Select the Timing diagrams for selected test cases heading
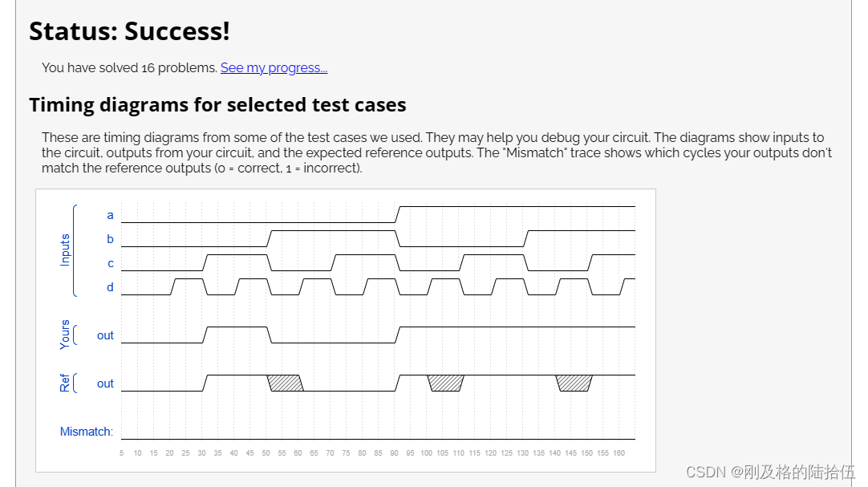868x487 pixels. click(x=217, y=104)
